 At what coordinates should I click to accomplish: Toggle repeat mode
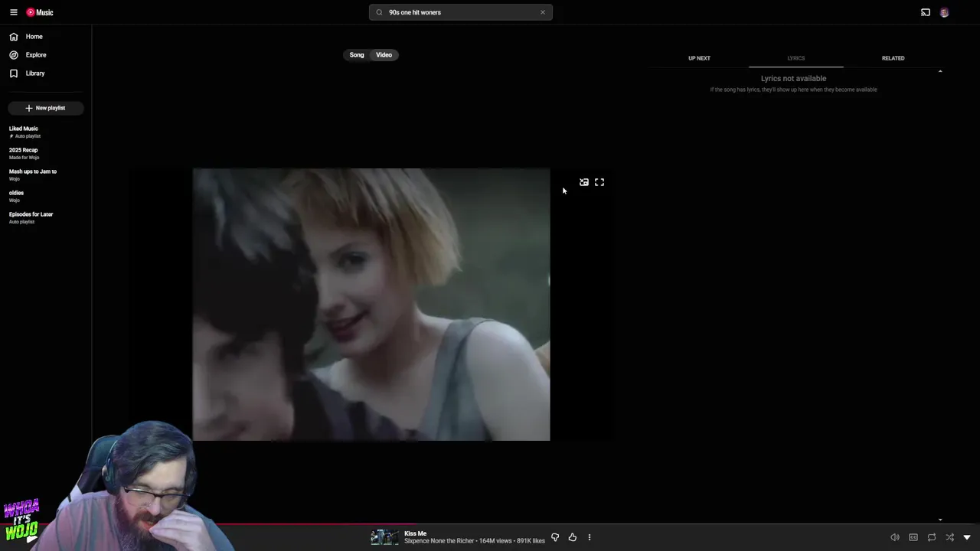click(x=932, y=537)
